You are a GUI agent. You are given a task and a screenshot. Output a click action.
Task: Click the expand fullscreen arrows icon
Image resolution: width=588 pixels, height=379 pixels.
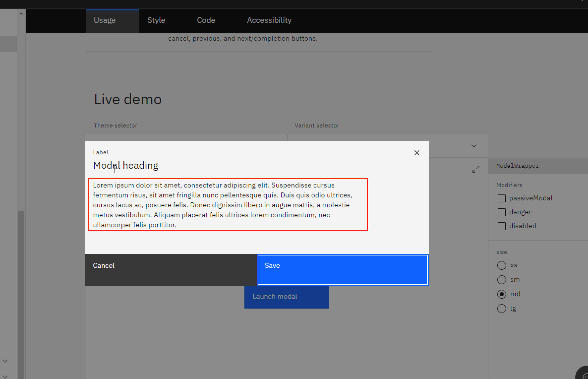coord(476,169)
